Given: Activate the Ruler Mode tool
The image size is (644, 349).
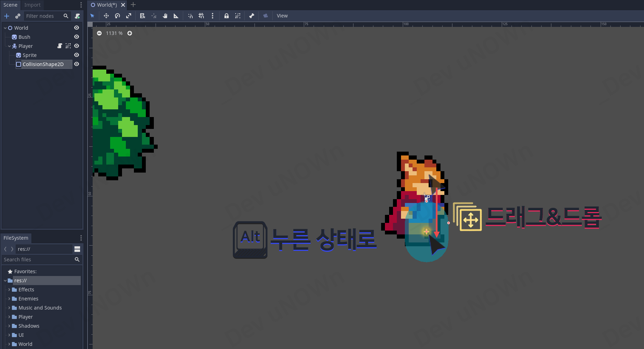Looking at the screenshot, I should [x=176, y=16].
